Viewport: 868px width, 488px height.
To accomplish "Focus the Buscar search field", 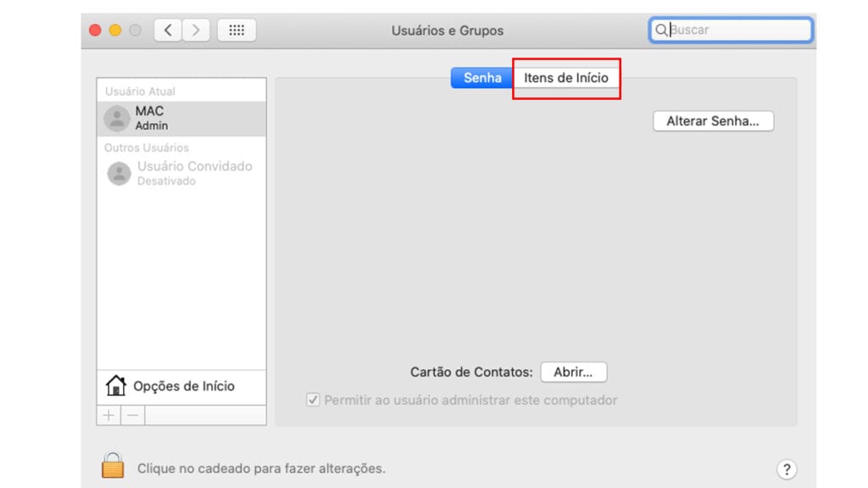I will (x=731, y=30).
